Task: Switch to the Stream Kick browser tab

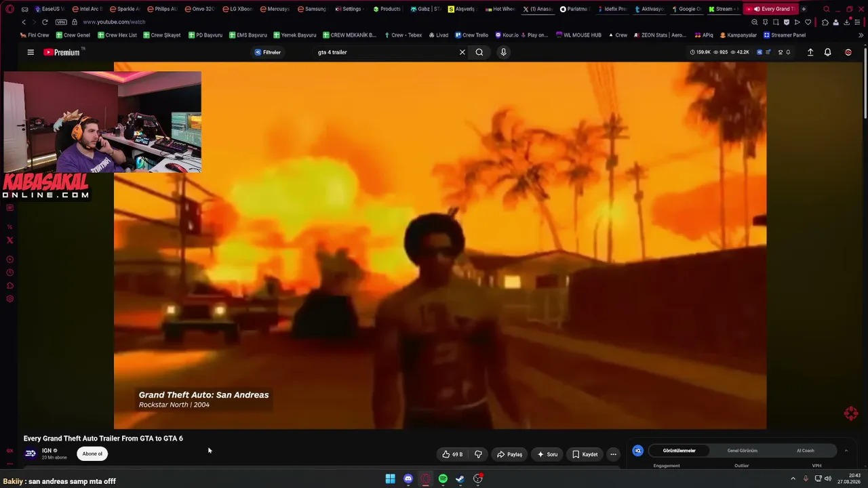Action: click(x=725, y=9)
